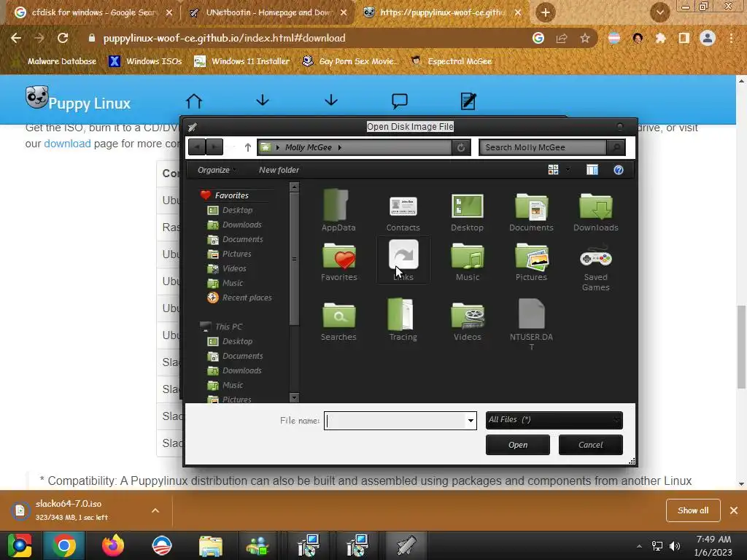Click the Chrome address bar URL
This screenshot has height=560, width=747.
click(225, 38)
